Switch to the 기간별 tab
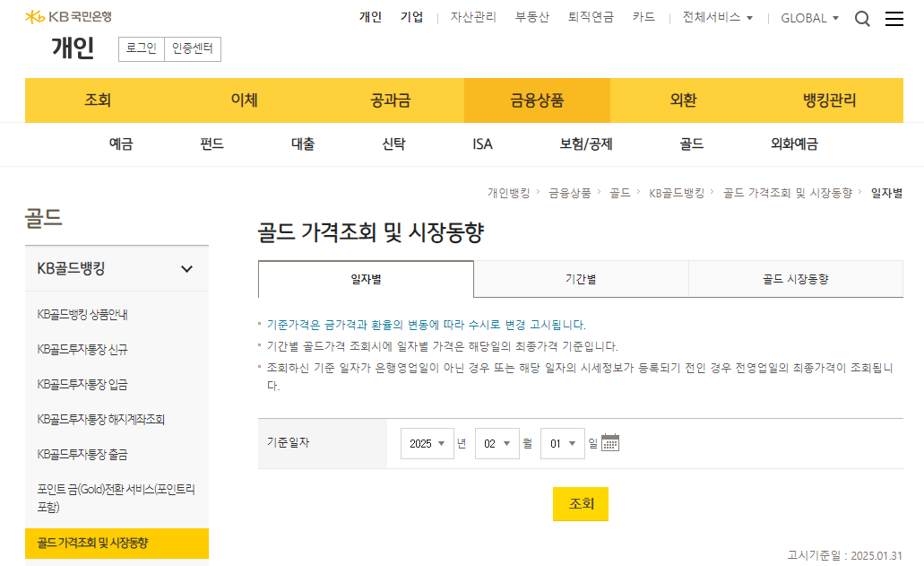The height and width of the screenshot is (566, 924). (581, 280)
